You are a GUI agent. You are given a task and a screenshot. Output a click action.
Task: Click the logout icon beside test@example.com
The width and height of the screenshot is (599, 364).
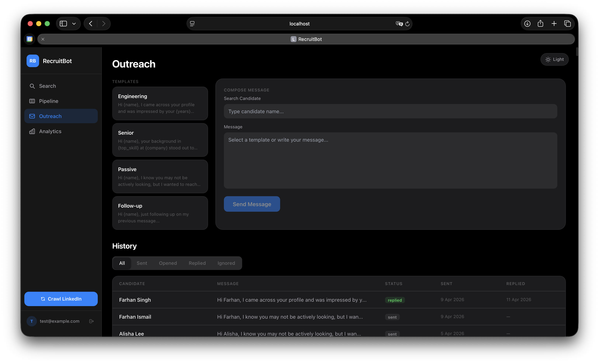[91, 321]
